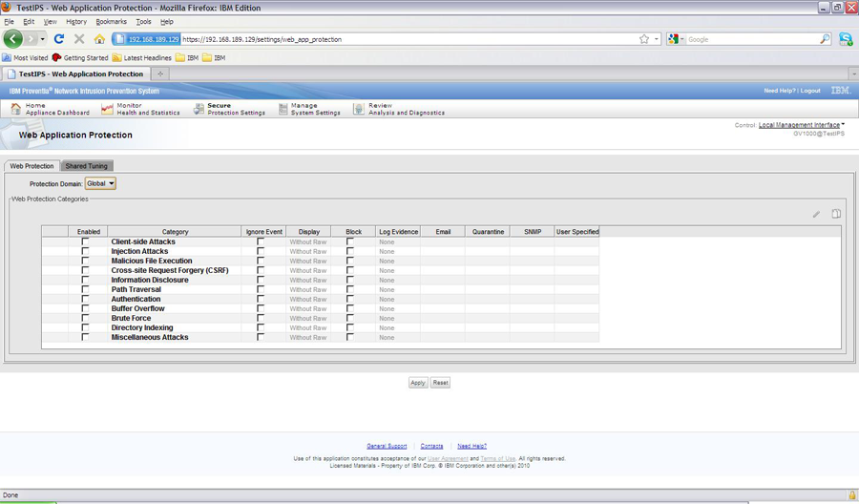Select the Web Protection tab
859x504 pixels.
[x=31, y=166]
